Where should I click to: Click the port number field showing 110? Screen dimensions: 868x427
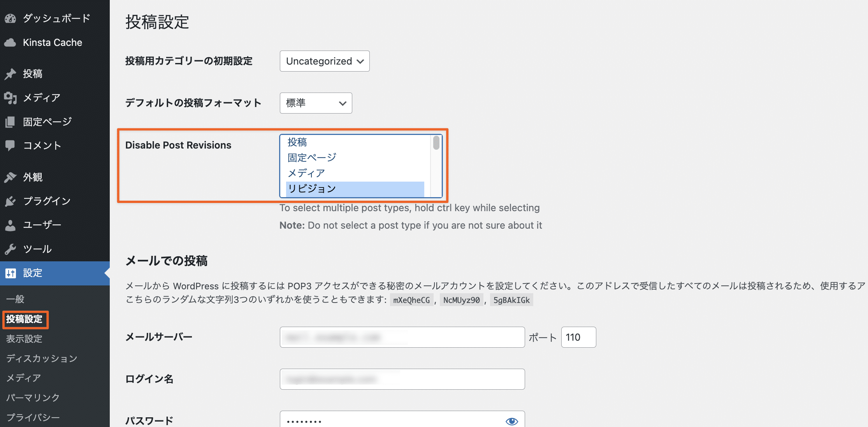coord(578,337)
